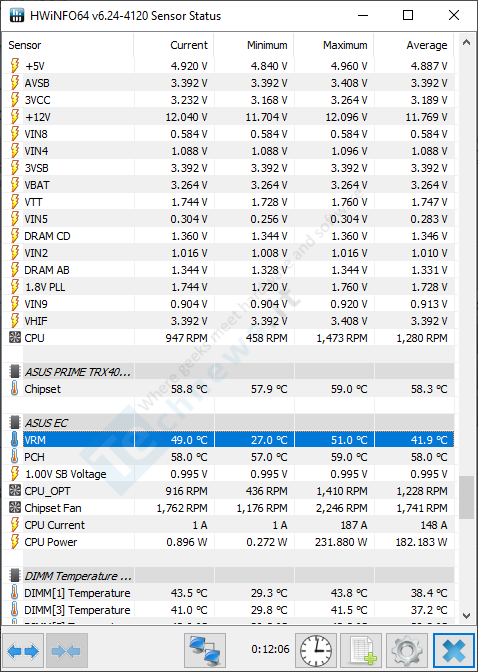Click the expand columns arrows button

click(x=23, y=651)
